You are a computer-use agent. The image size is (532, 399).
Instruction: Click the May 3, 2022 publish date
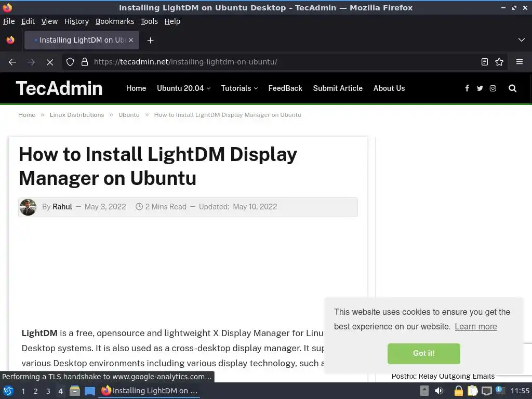pyautogui.click(x=105, y=207)
